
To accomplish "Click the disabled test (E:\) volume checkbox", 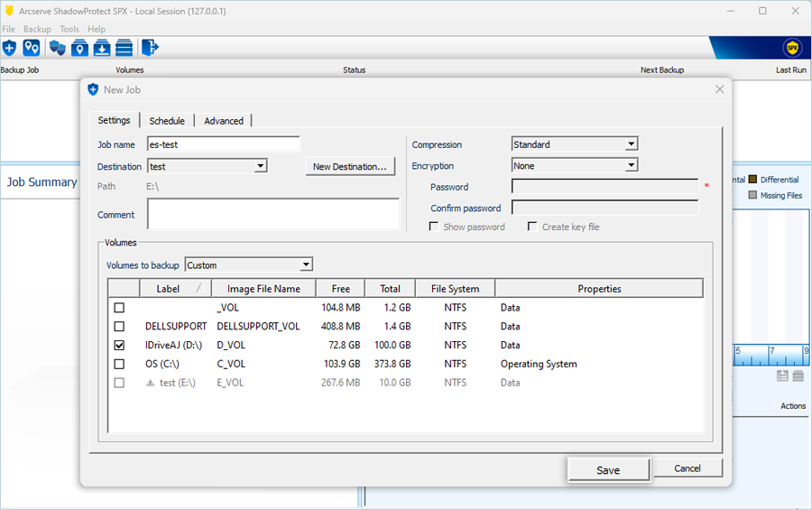I will 119,383.
